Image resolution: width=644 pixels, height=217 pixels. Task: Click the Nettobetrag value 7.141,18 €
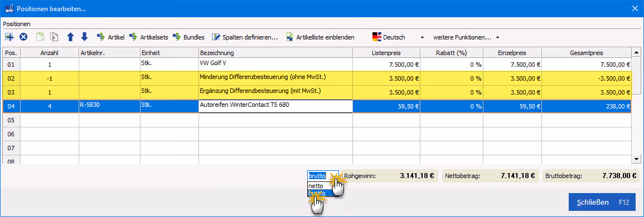click(x=517, y=176)
